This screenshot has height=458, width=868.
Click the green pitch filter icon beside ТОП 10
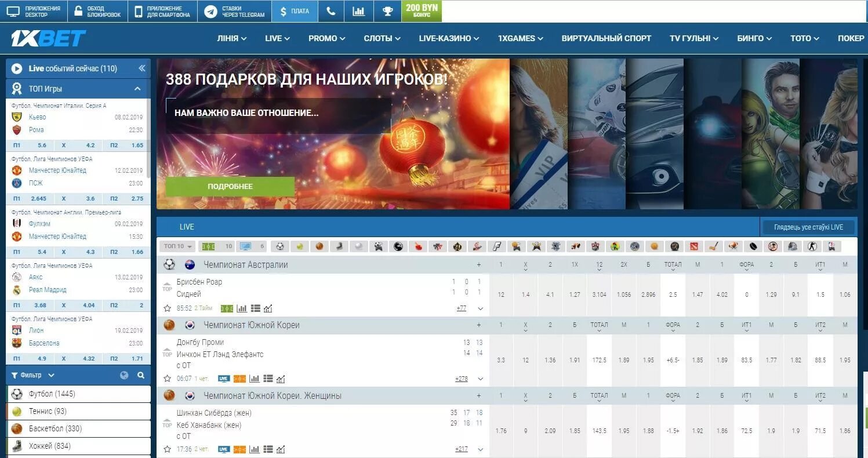208,246
